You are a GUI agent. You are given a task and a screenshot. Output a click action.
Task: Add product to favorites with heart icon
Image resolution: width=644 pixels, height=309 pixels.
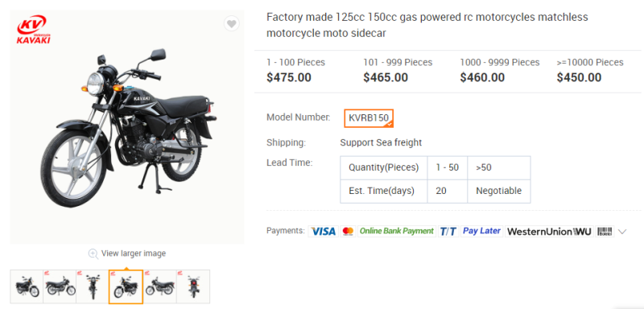[232, 24]
